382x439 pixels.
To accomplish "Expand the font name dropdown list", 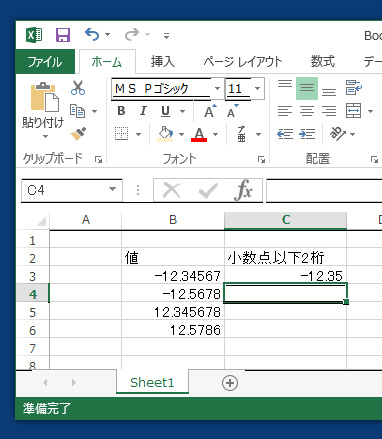I will (x=217, y=88).
